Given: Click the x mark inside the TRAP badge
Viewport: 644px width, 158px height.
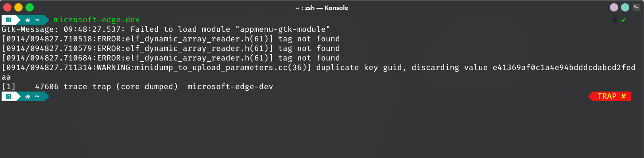Looking at the screenshot, I should pos(623,96).
